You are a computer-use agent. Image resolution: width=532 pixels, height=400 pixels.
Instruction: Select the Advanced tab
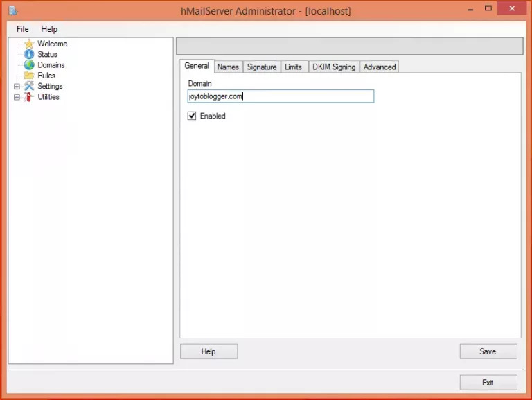[x=380, y=67]
